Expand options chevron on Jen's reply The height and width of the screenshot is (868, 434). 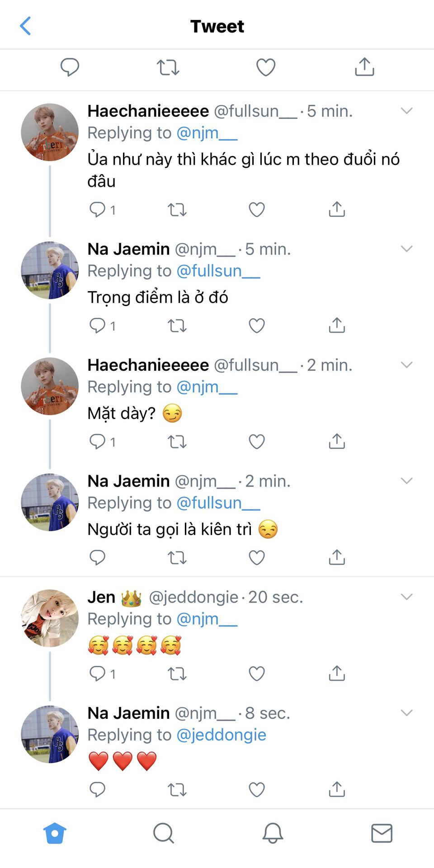tap(407, 597)
